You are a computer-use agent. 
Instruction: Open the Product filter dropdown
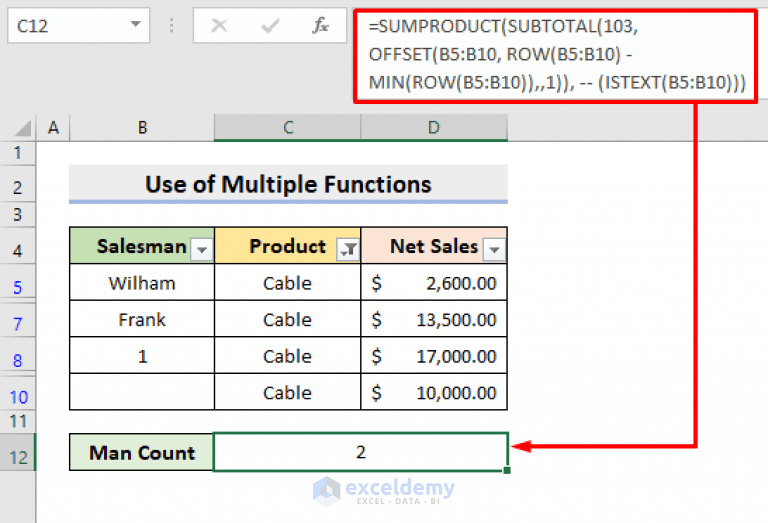point(348,250)
